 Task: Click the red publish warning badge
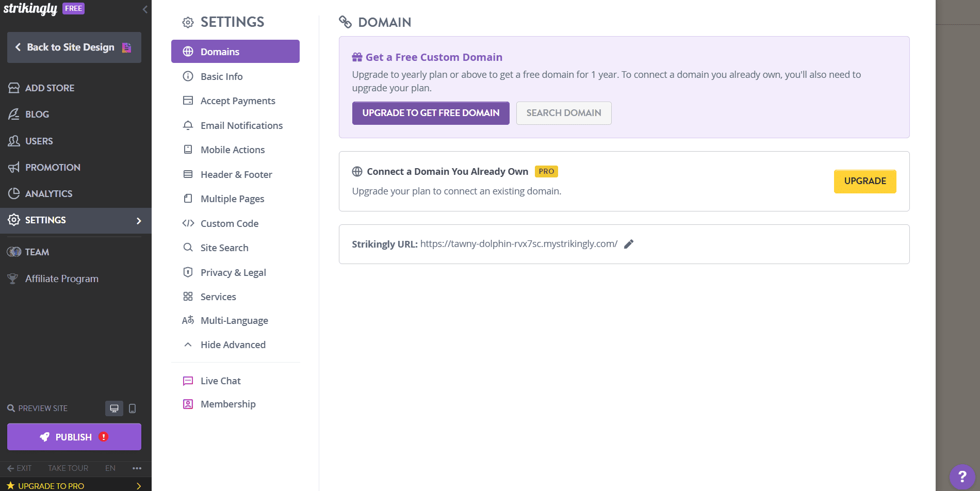tap(104, 437)
